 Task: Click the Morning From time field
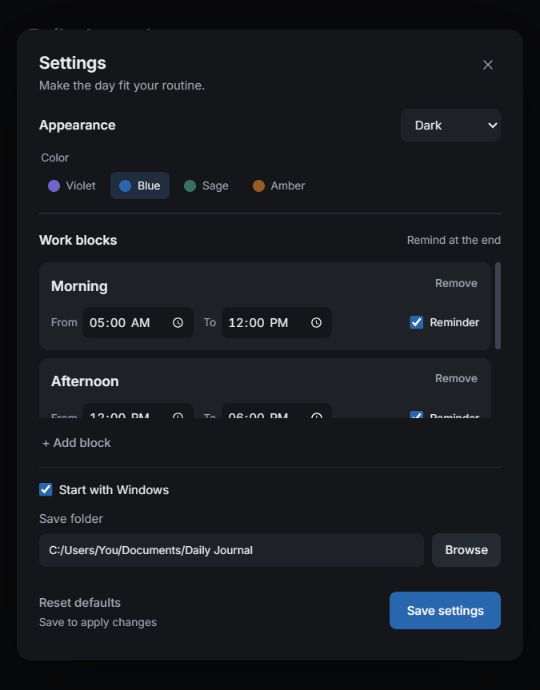pos(137,323)
